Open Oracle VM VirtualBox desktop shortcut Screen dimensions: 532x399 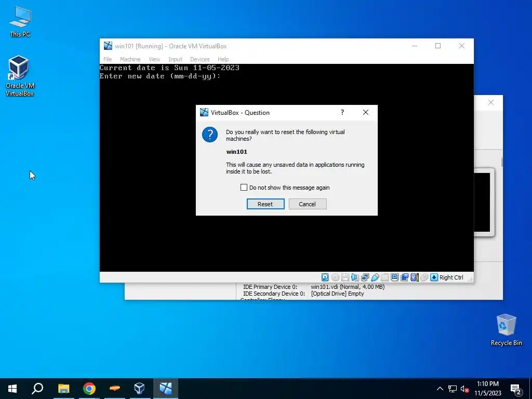(19, 76)
